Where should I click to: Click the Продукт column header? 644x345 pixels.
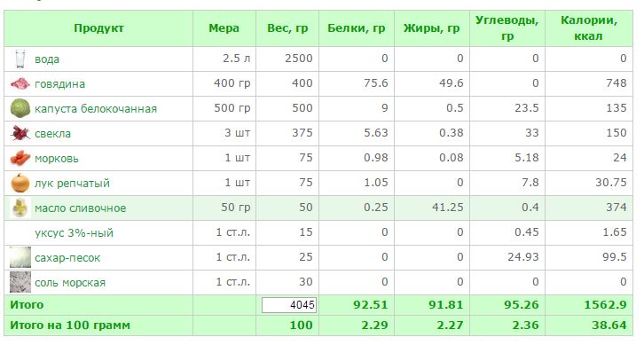click(98, 28)
